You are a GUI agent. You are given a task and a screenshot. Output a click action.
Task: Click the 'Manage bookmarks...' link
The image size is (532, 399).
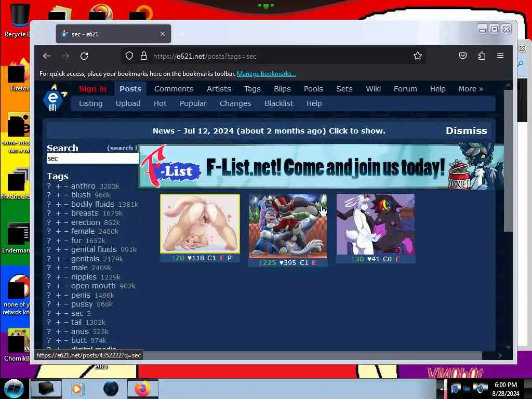tap(267, 74)
